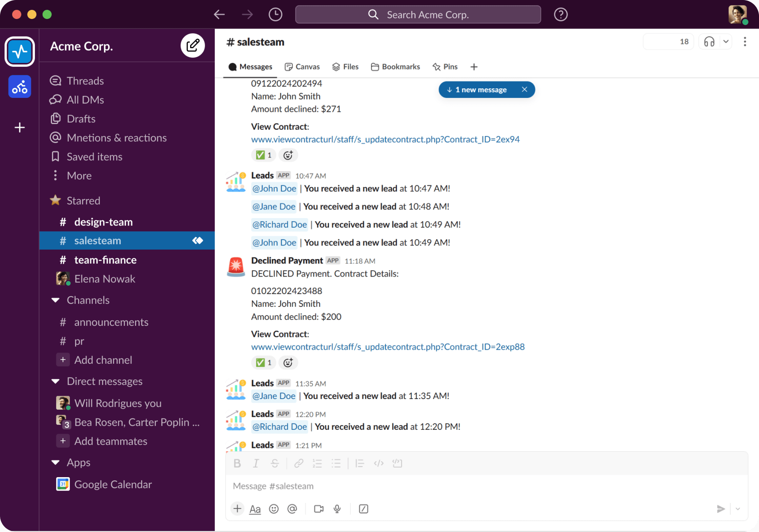Record an audio clip with microphone
The height and width of the screenshot is (532, 759).
pyautogui.click(x=337, y=509)
